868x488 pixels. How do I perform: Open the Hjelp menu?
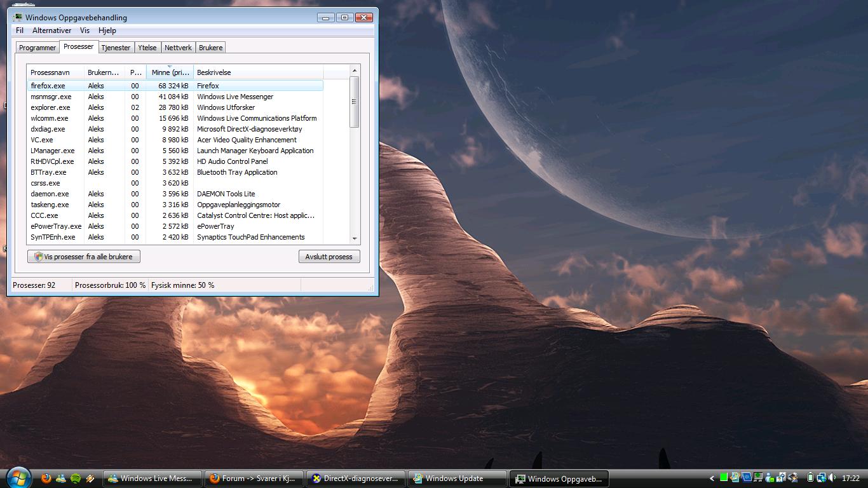tap(107, 30)
